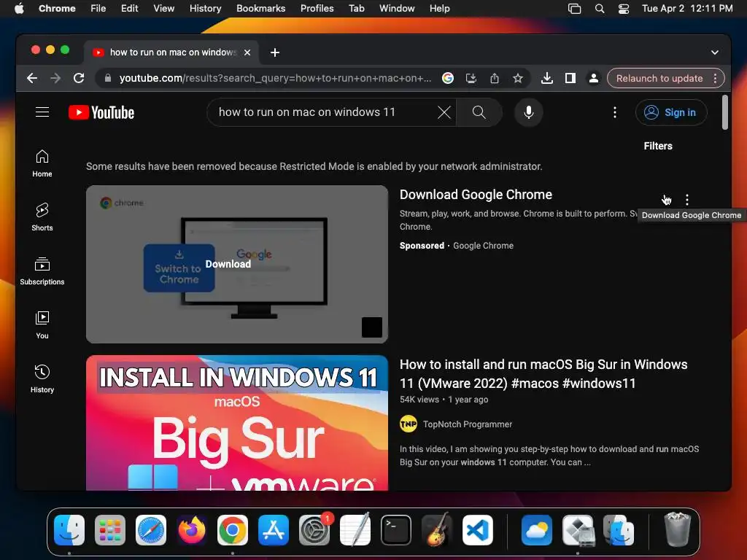Open more options for Chrome ad
The width and height of the screenshot is (747, 560).
coord(686,200)
